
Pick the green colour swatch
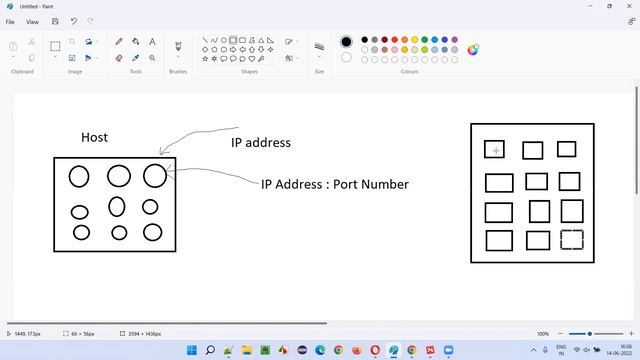[x=424, y=40]
